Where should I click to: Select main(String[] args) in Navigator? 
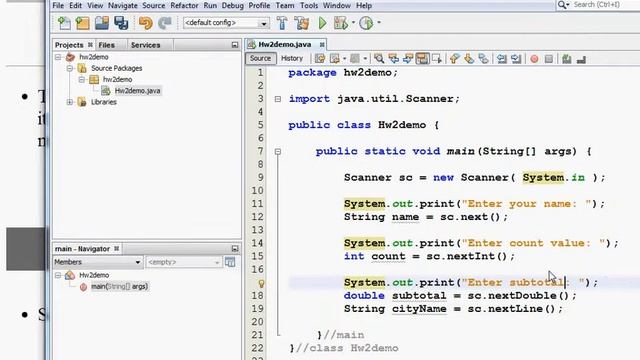click(119, 287)
